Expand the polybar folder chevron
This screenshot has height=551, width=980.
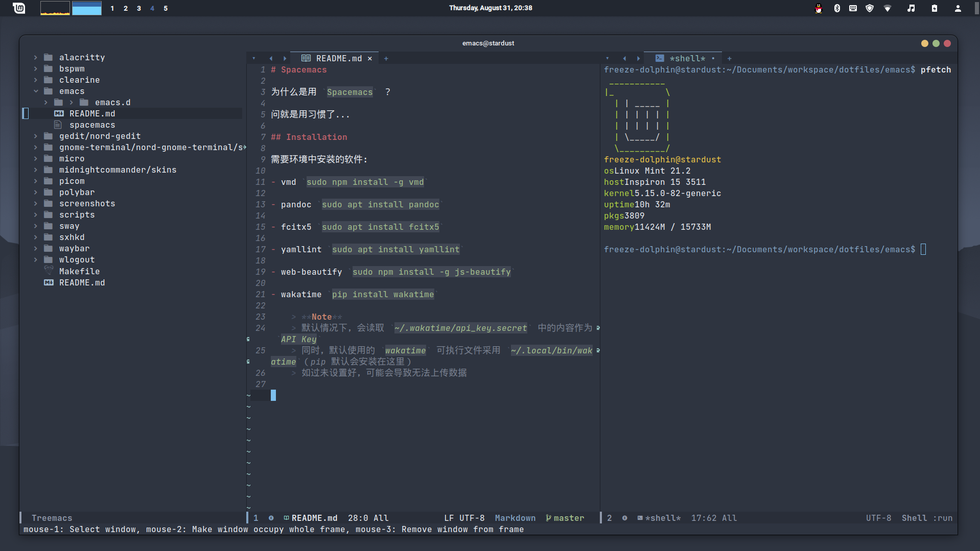pos(35,192)
